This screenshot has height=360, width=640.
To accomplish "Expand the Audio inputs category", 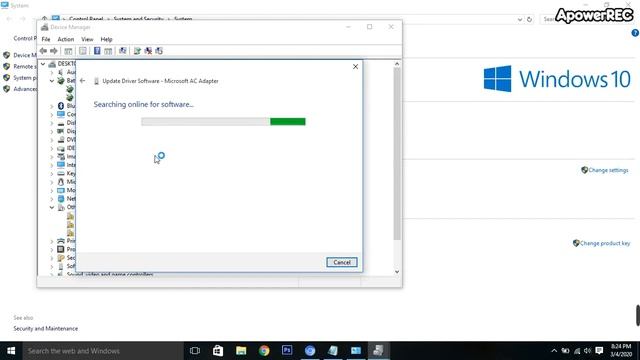I will 52,72.
